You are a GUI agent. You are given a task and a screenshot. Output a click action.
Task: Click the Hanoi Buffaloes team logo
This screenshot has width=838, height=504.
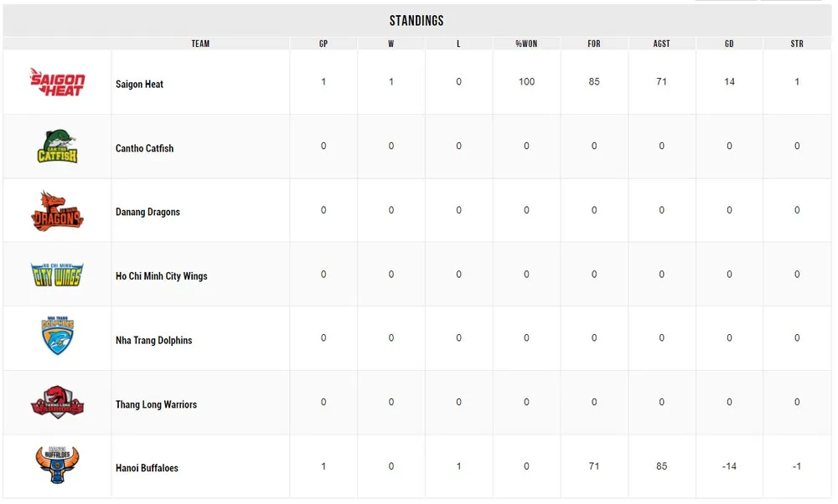[57, 465]
